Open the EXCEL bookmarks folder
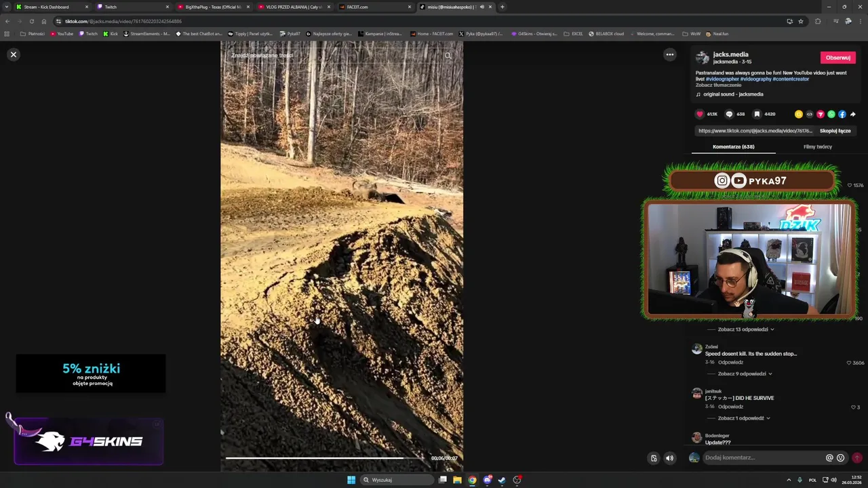 tap(574, 33)
